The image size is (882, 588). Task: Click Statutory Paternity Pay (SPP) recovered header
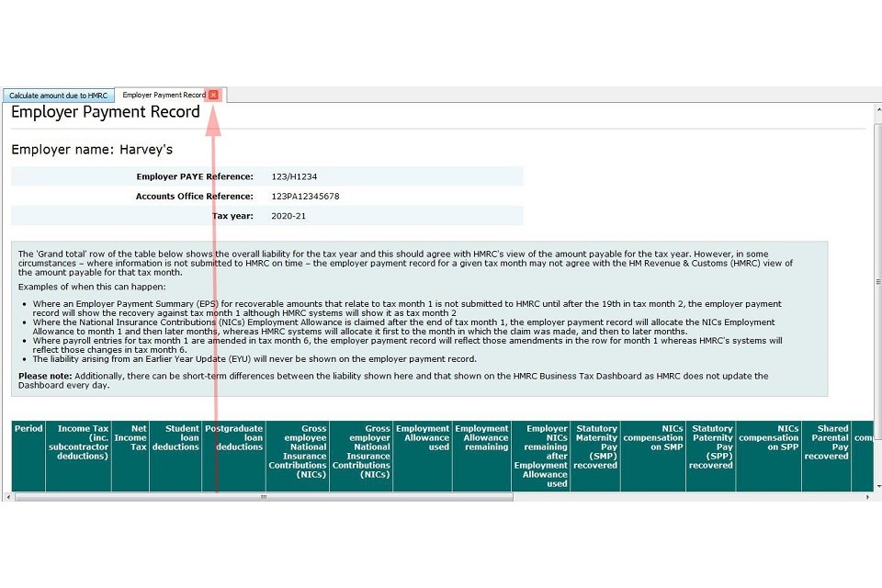[x=711, y=457]
